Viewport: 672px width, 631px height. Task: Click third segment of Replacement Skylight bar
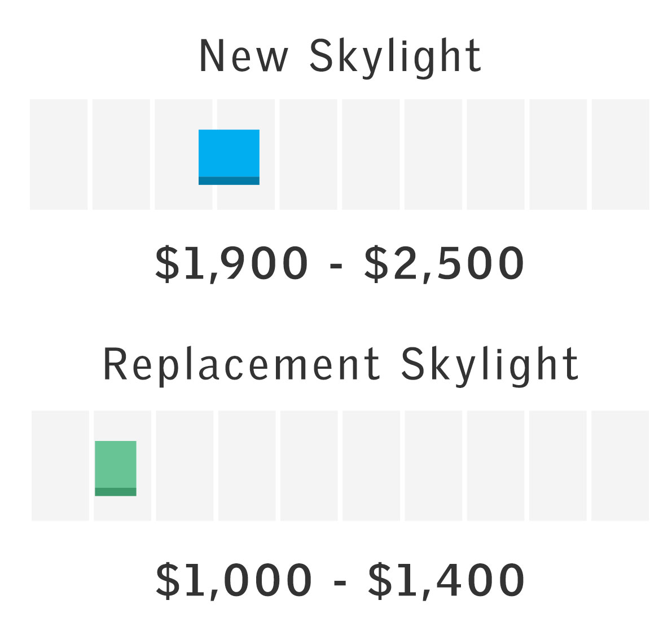click(x=185, y=466)
